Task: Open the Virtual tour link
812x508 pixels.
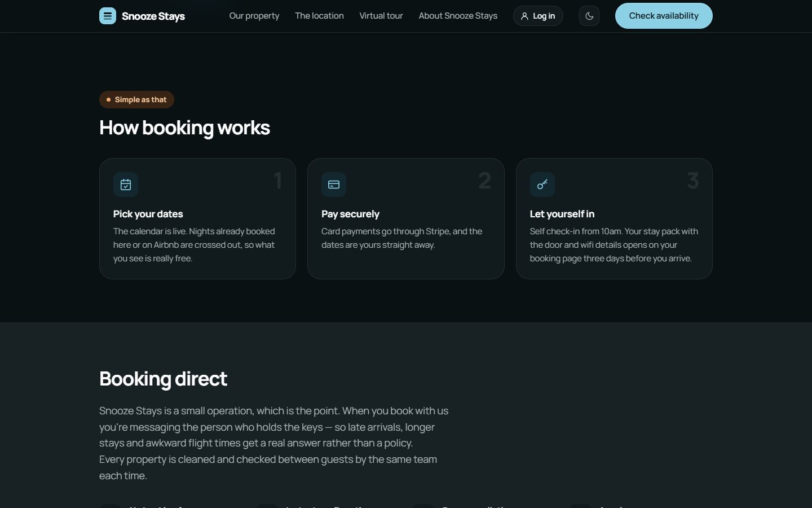Action: coord(381,16)
